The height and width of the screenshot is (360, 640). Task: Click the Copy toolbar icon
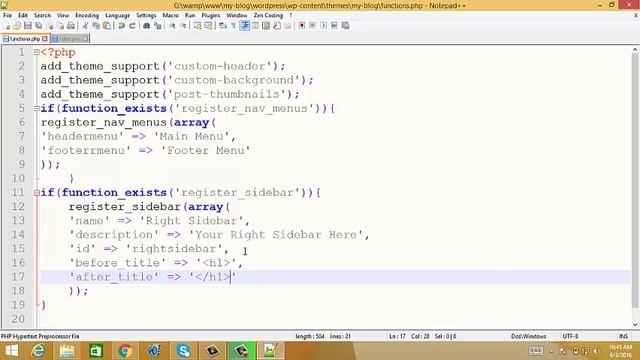point(96,26)
